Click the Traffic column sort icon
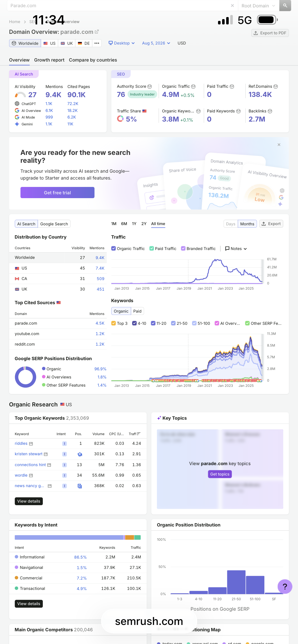 pos(139,434)
